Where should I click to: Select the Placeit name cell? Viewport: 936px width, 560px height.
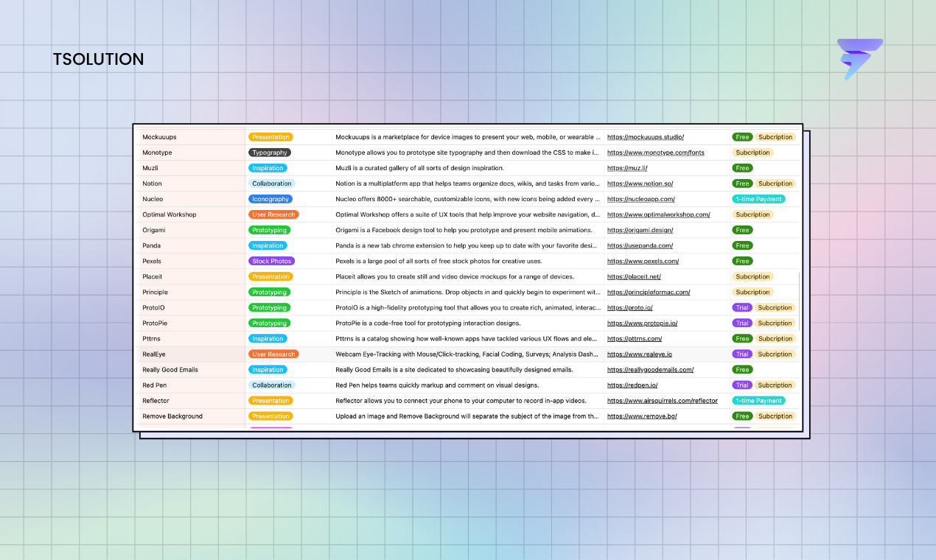tap(192, 276)
